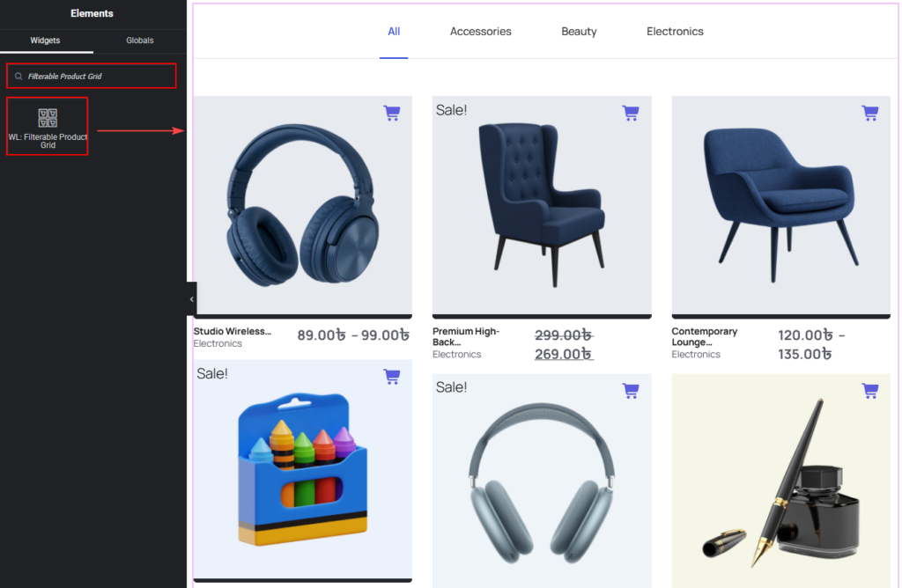The width and height of the screenshot is (902, 588).
Task: Open the Studio Wireless product title
Action: click(x=232, y=331)
